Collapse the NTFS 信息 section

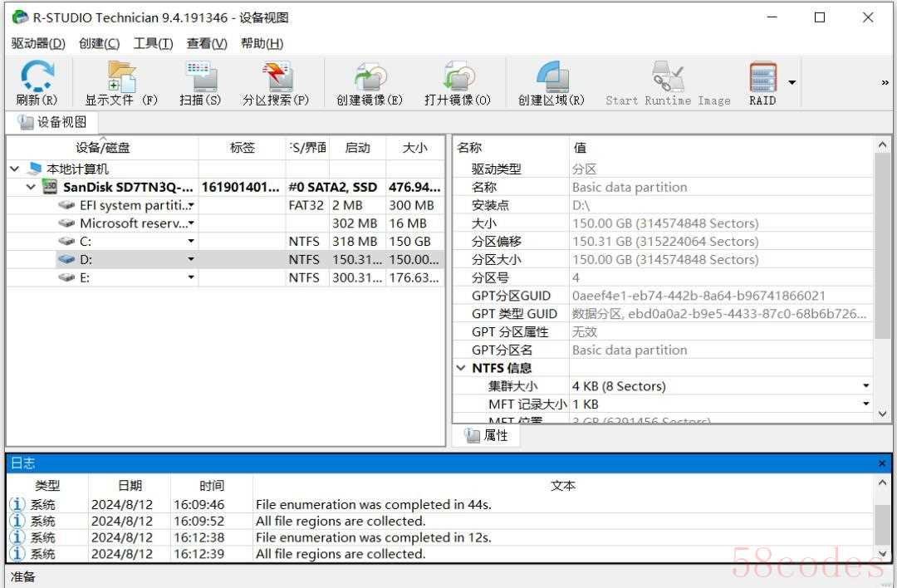[x=461, y=368]
